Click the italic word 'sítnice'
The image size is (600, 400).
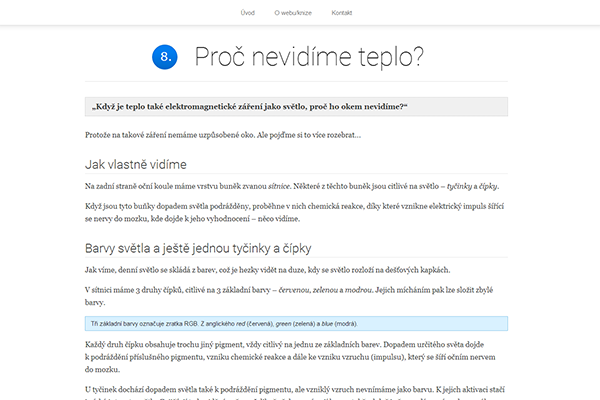(x=278, y=187)
